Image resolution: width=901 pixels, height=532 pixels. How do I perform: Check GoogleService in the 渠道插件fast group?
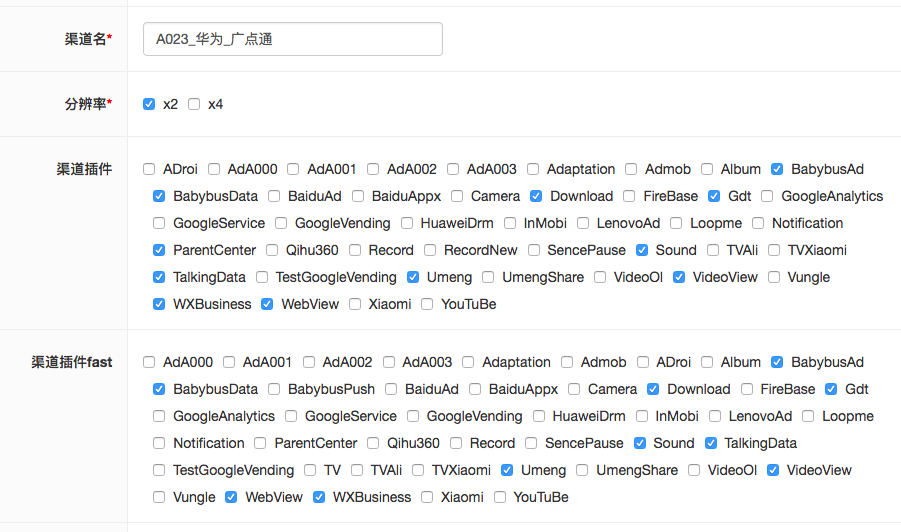coord(291,416)
